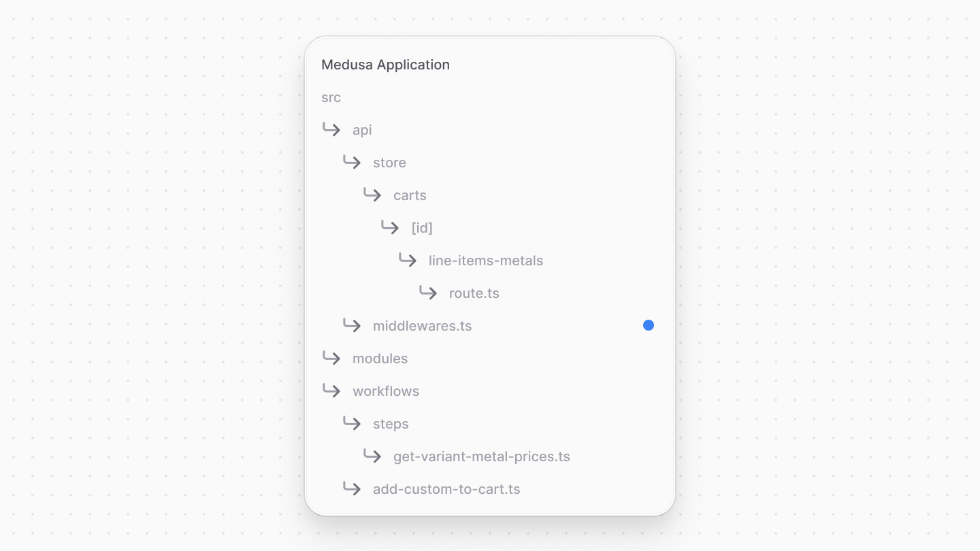Image resolution: width=980 pixels, height=551 pixels.
Task: Click the arrow icon beside carts folder
Action: click(372, 195)
